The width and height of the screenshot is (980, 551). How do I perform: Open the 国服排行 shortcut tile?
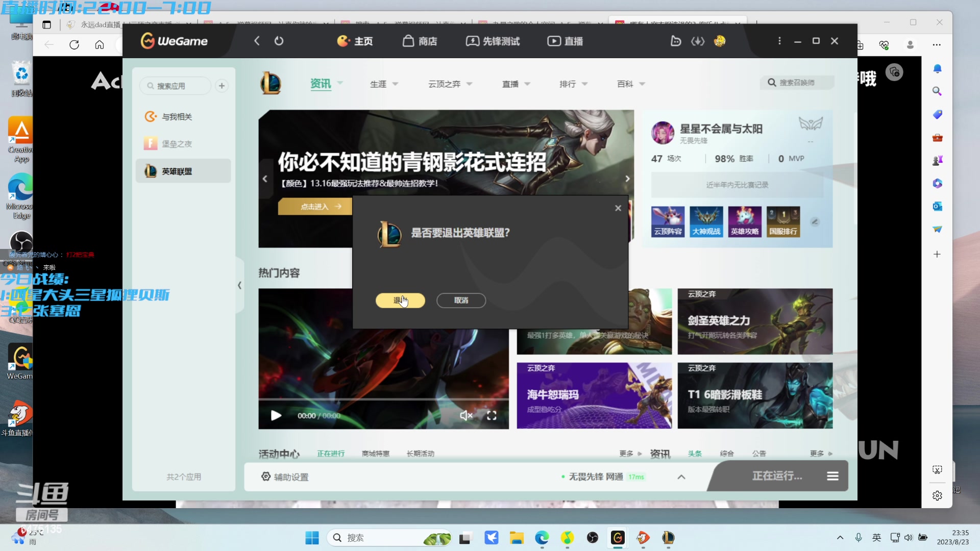[x=783, y=222]
